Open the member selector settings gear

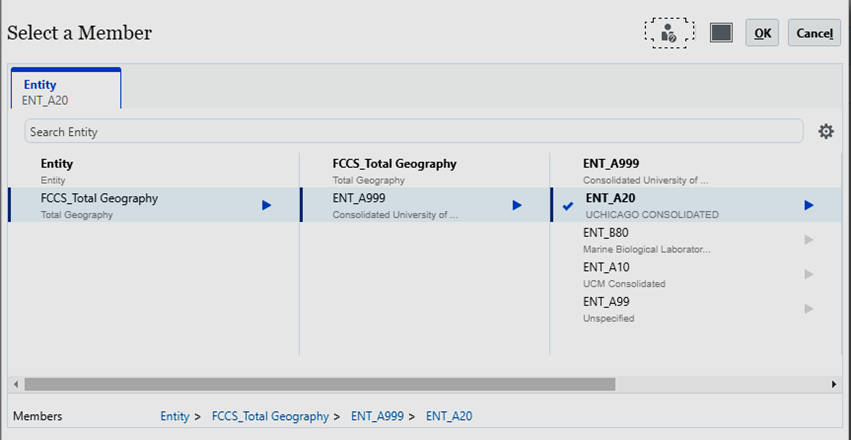tap(826, 131)
